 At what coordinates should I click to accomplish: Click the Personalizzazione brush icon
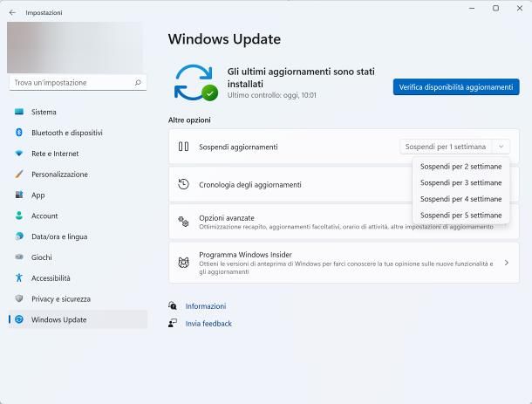tap(19, 175)
